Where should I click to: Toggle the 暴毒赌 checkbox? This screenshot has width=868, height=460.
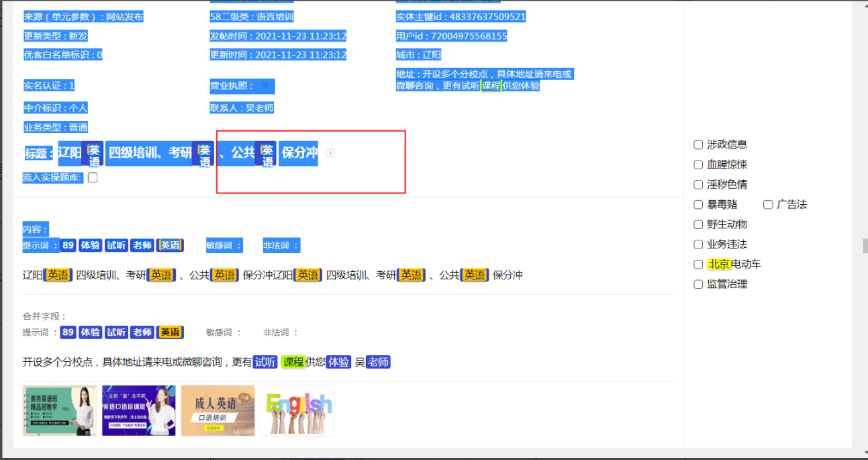pos(698,204)
